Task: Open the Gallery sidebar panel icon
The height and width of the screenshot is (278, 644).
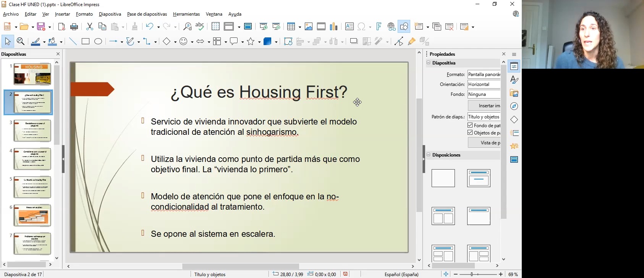Action: (514, 93)
